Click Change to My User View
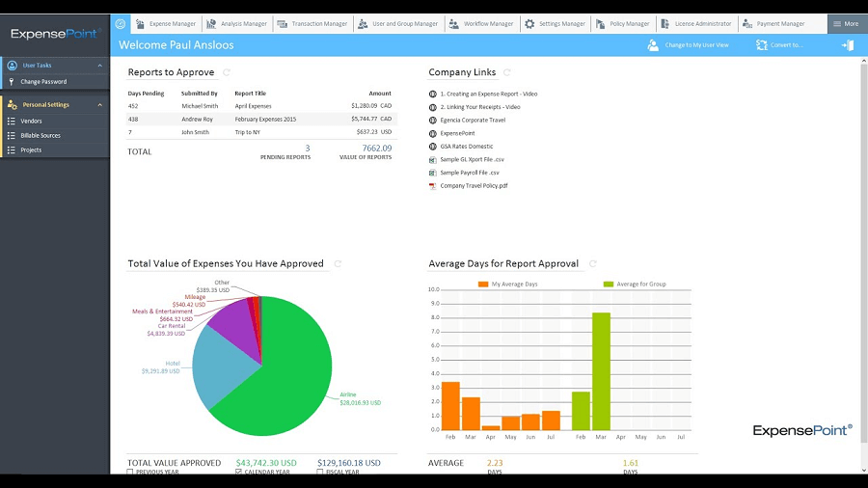The height and width of the screenshot is (488, 868). pyautogui.click(x=688, y=45)
